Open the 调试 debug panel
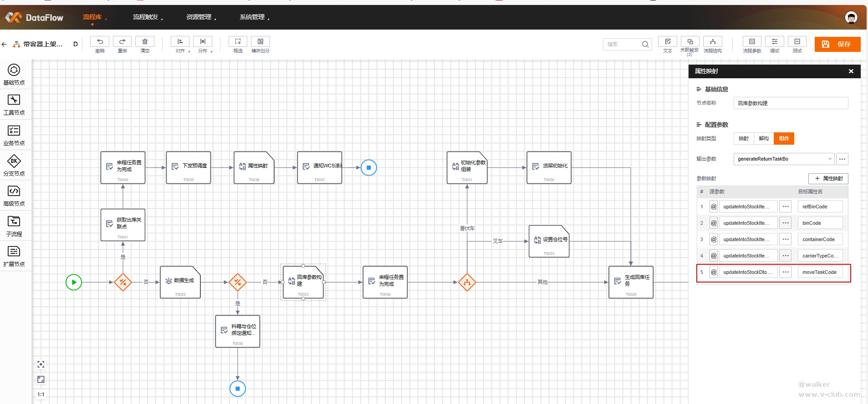This screenshot has height=404, width=868. [x=775, y=41]
